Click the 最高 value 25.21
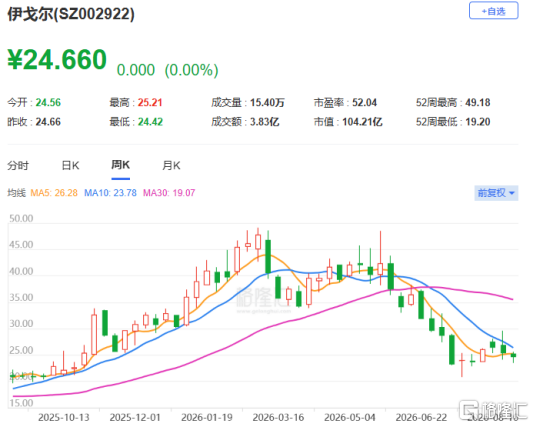 pos(150,102)
